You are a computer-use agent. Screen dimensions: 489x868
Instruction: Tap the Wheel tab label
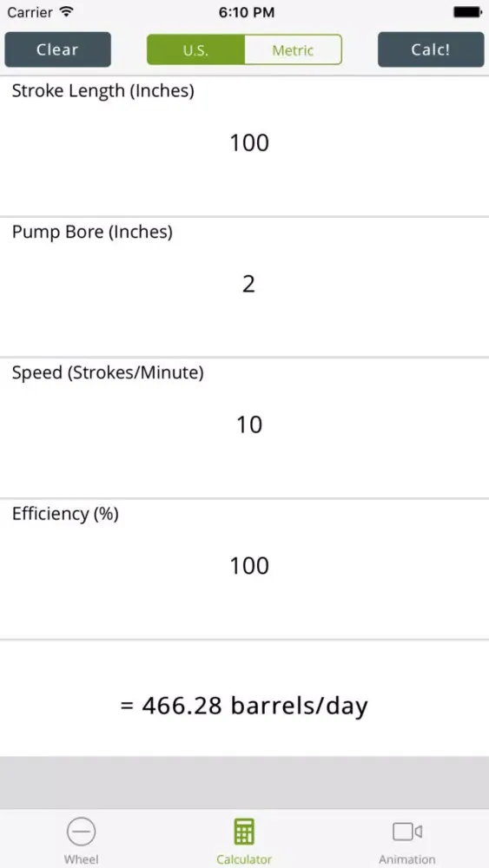click(x=82, y=859)
